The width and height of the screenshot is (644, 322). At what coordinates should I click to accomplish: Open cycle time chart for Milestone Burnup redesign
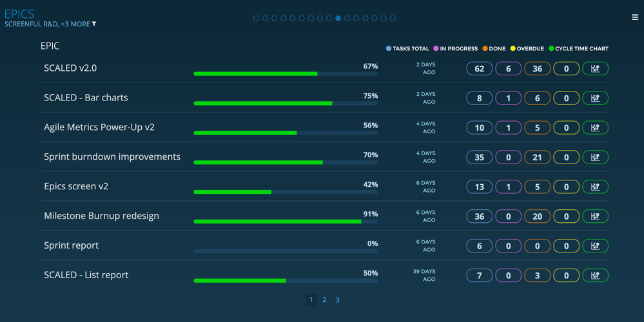click(x=595, y=216)
